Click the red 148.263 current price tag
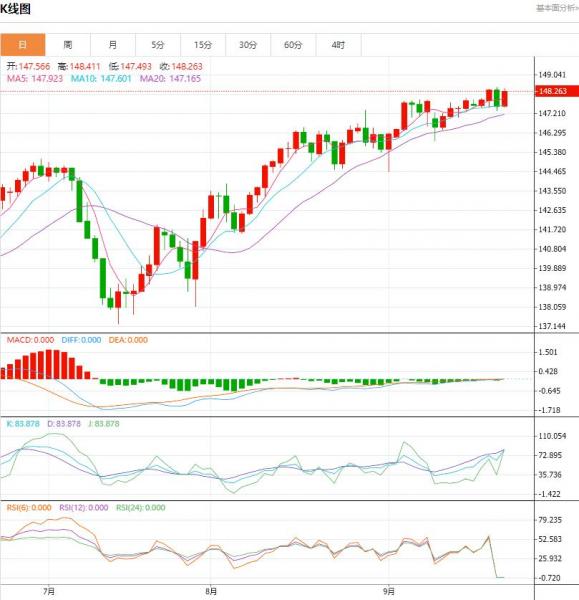The image size is (579, 600). tap(557, 91)
